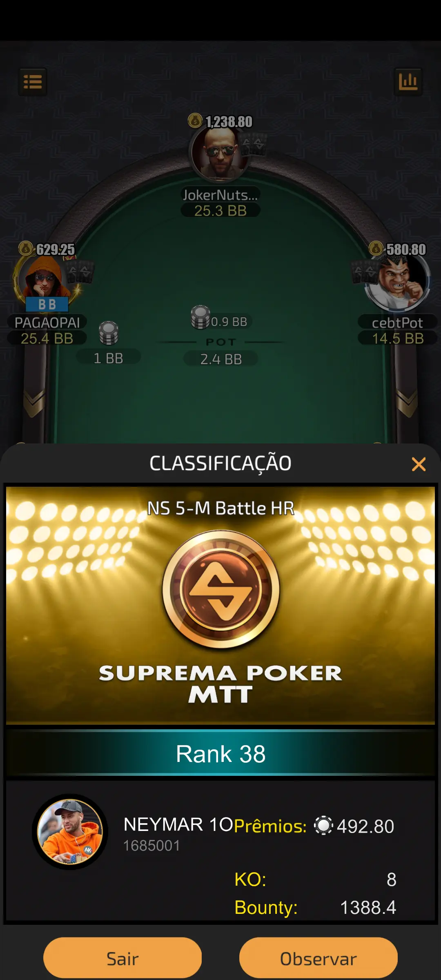Open the hamburger list menu icon
Image resolution: width=441 pixels, height=980 pixels.
(33, 82)
